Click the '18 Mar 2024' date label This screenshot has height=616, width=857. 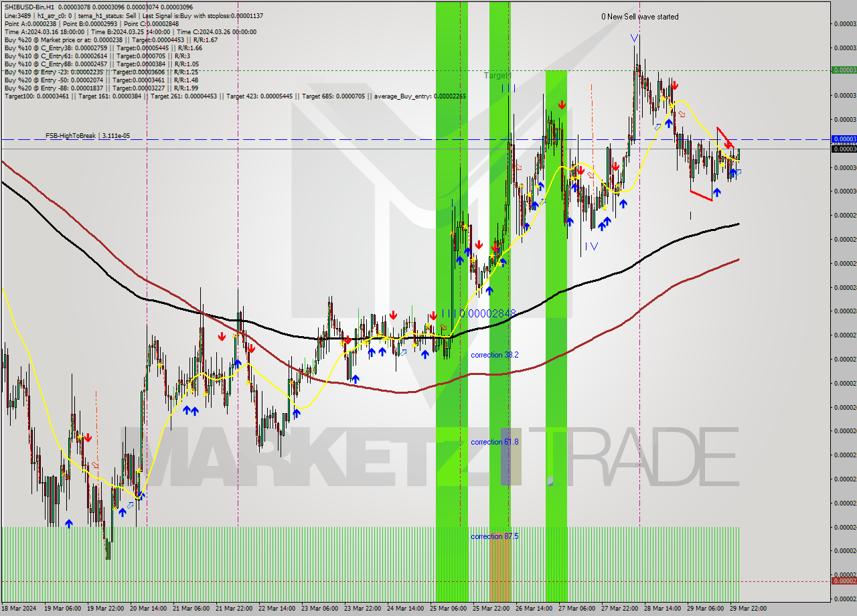click(x=19, y=609)
